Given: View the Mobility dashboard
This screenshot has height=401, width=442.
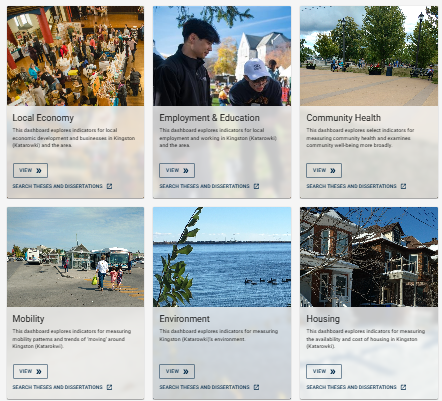Looking at the screenshot, I should point(30,371).
